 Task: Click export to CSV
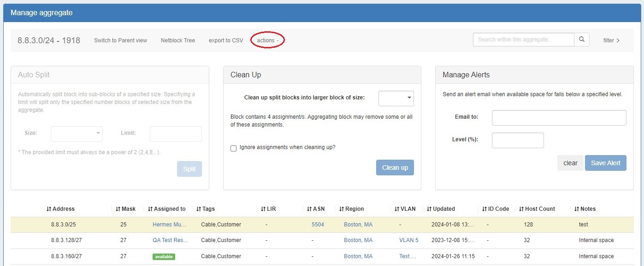click(226, 40)
